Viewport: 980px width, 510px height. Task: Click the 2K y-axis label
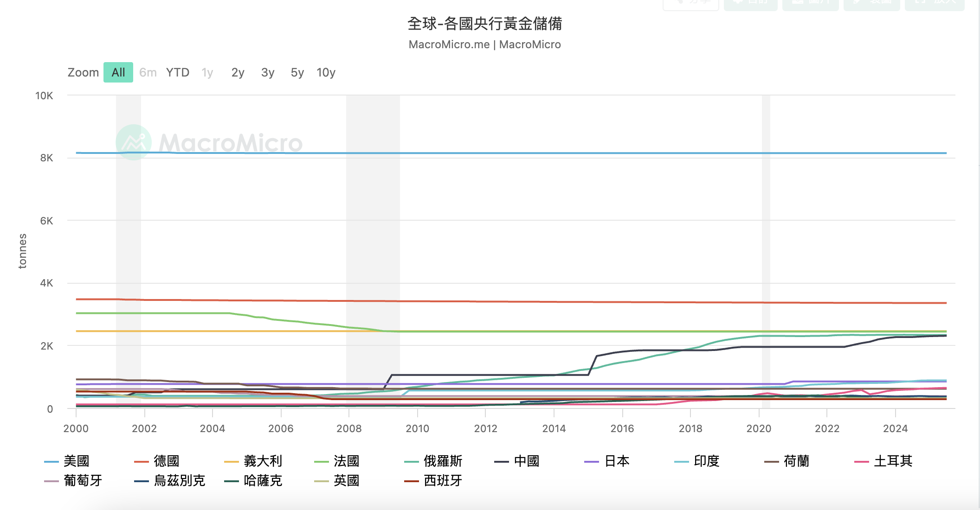click(47, 346)
